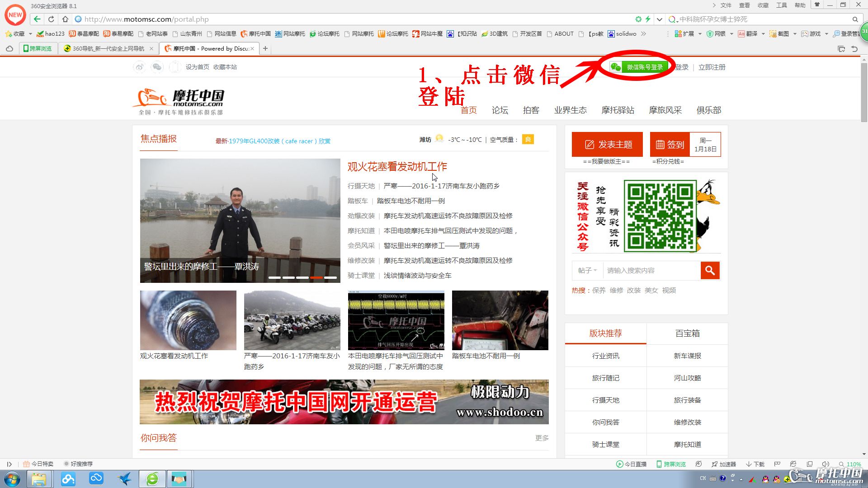The height and width of the screenshot is (488, 868).
Task: Reload page with the refresh icon
Action: (x=51, y=19)
